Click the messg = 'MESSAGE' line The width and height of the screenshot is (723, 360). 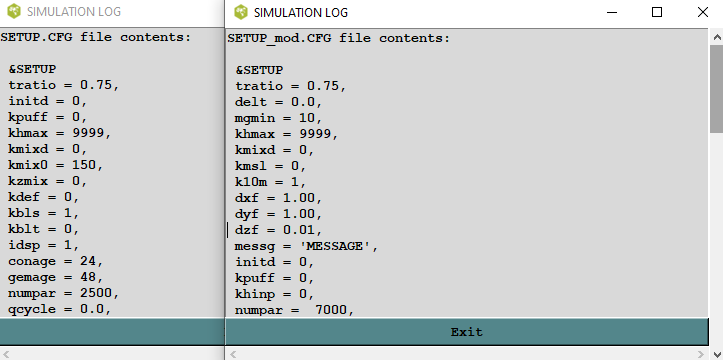click(x=307, y=246)
